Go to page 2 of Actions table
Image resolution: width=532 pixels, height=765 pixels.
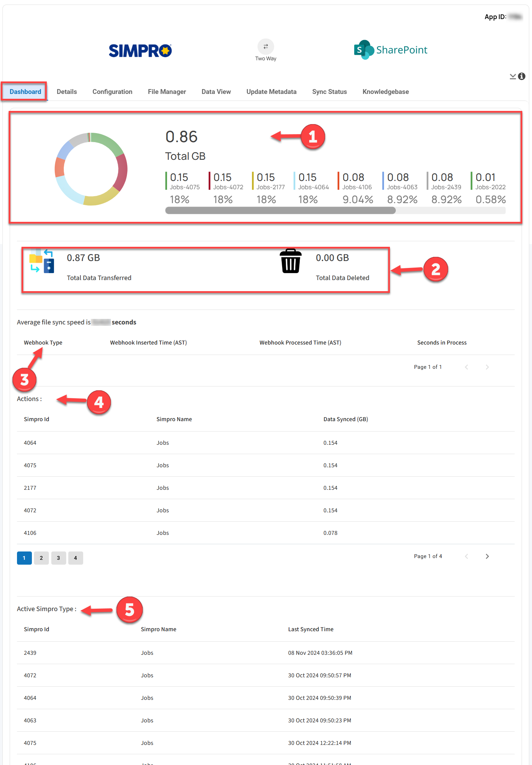tap(41, 558)
